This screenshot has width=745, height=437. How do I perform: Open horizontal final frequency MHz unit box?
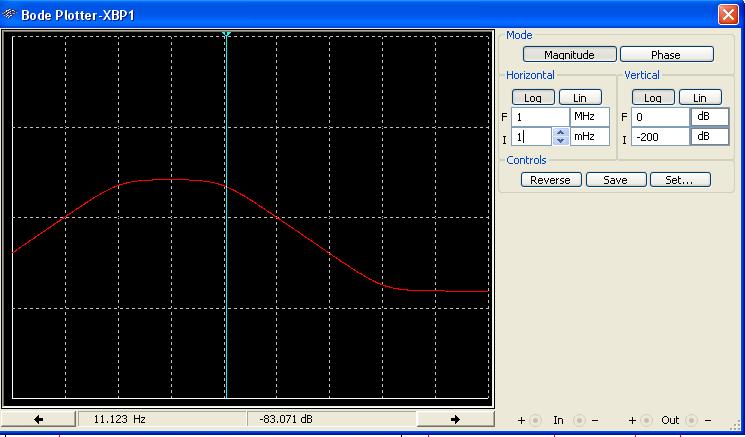point(589,117)
